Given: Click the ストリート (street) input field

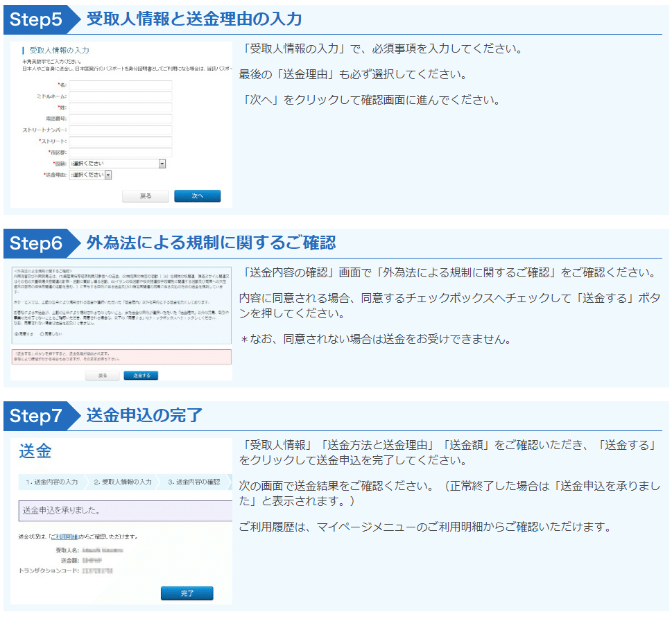Looking at the screenshot, I should [x=119, y=141].
